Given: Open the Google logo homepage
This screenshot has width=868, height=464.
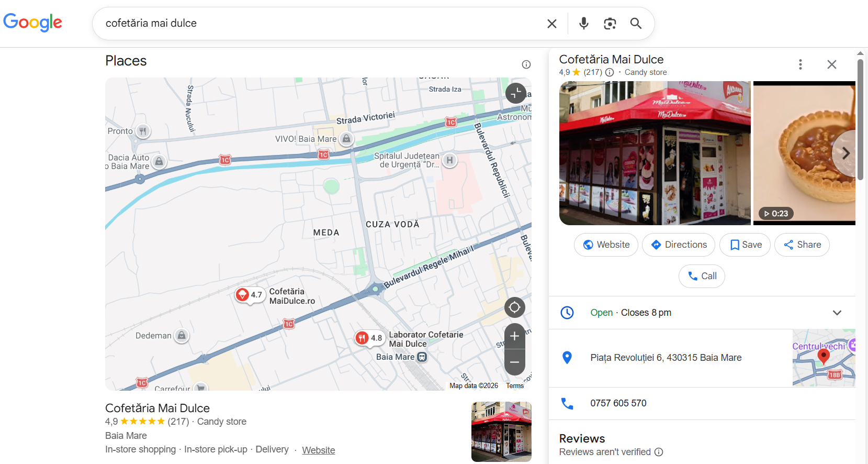Looking at the screenshot, I should [x=32, y=23].
